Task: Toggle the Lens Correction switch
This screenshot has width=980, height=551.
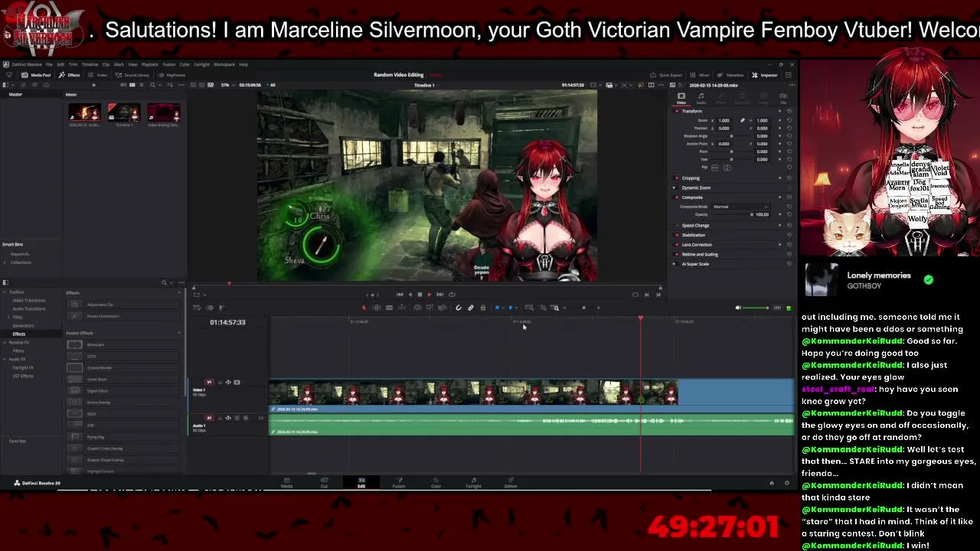Action: click(676, 245)
